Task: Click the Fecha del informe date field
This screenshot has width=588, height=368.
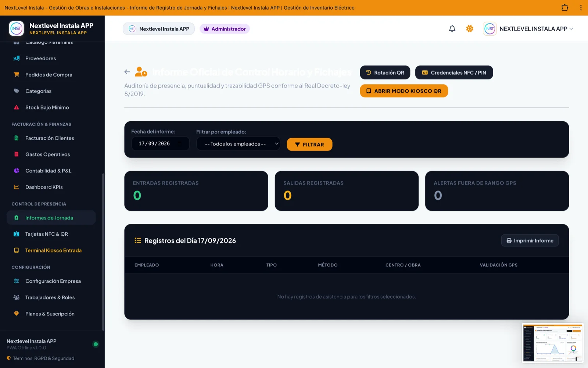Action: pyautogui.click(x=160, y=144)
